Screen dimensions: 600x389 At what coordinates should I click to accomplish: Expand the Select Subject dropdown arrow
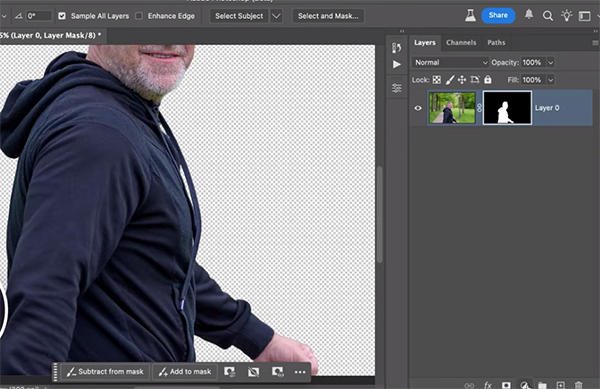point(276,16)
